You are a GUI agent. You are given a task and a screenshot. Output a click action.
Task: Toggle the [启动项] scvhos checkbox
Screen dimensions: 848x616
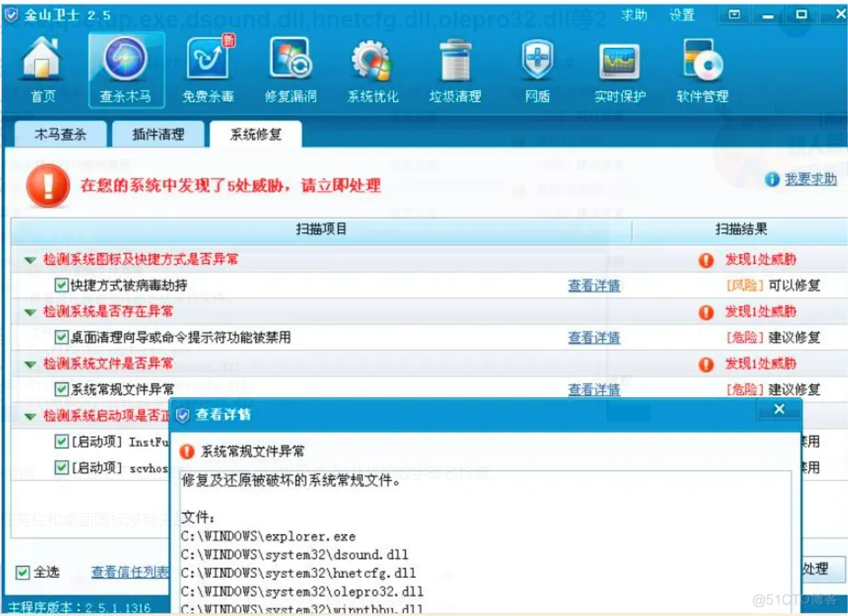61,467
